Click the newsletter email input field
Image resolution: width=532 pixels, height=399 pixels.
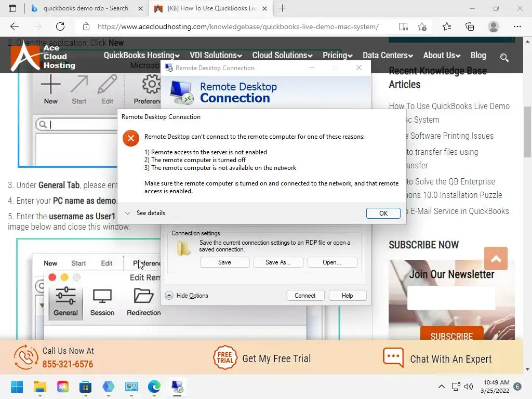coord(451,298)
